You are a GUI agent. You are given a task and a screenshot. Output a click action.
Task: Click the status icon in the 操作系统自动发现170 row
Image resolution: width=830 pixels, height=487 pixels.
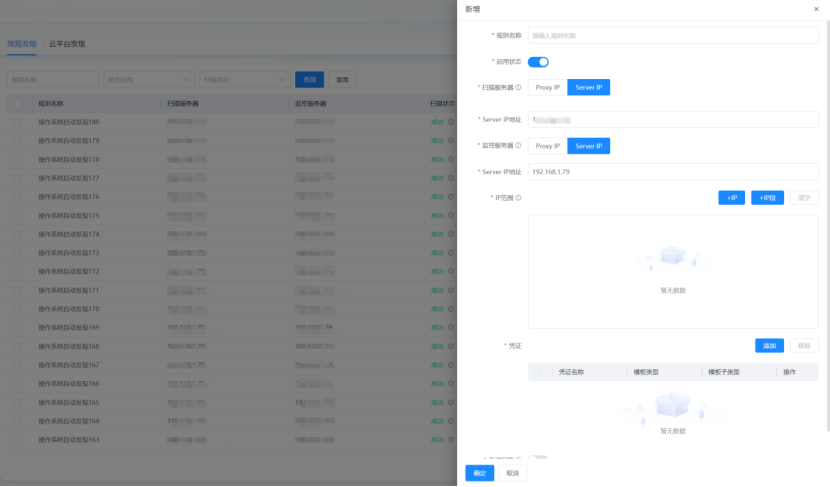(x=452, y=309)
